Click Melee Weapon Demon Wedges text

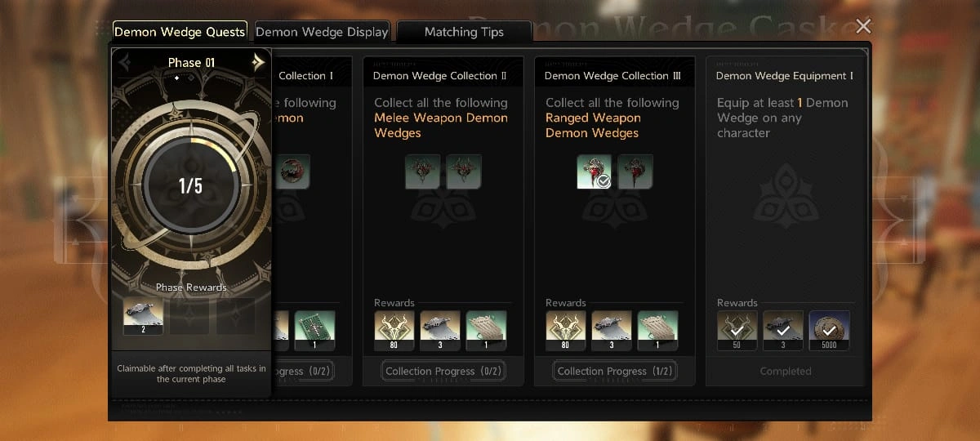tap(441, 126)
